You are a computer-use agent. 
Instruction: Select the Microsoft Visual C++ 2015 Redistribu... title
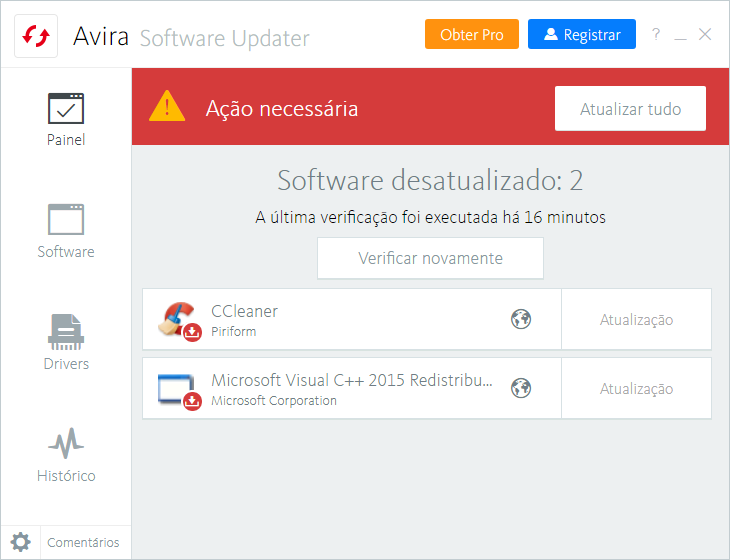351,380
